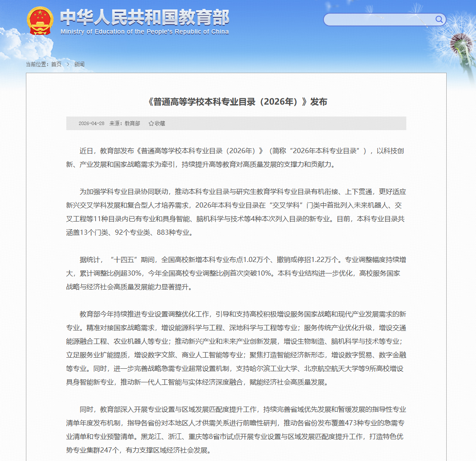Click the national emblem logo
Viewport: 476px width, 461px height.
point(40,20)
